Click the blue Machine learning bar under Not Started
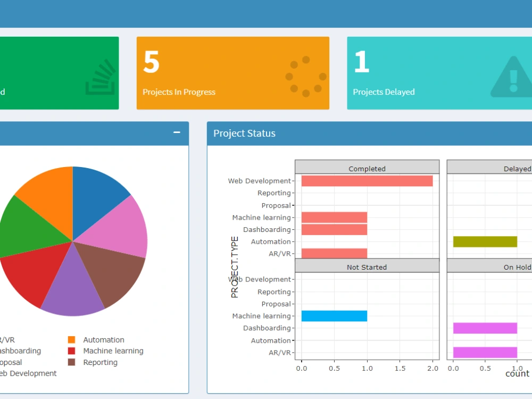The image size is (532, 399). pos(334,316)
